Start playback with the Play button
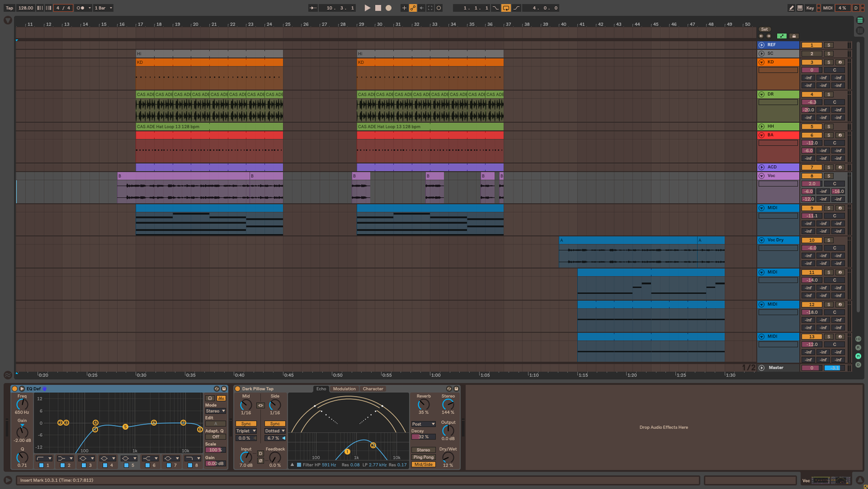The width and height of the screenshot is (868, 489). (367, 8)
